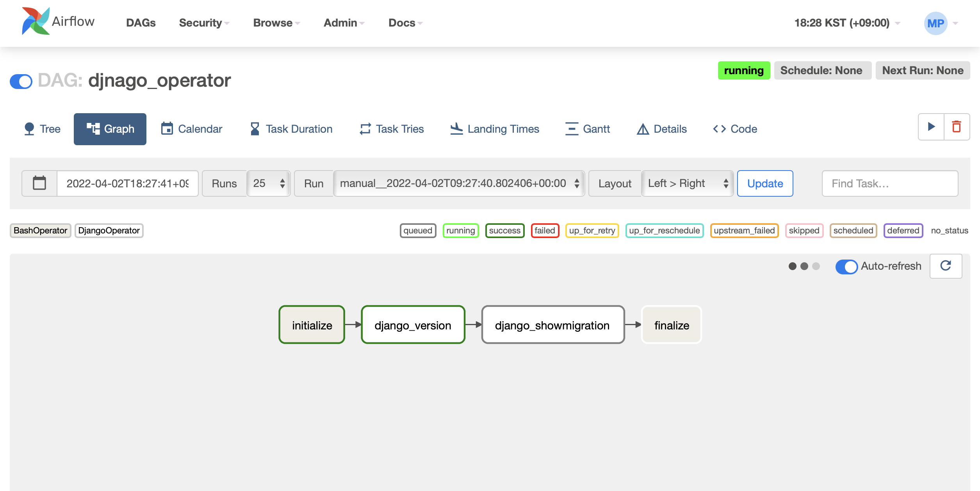Open the Run selection dropdown

coord(458,183)
